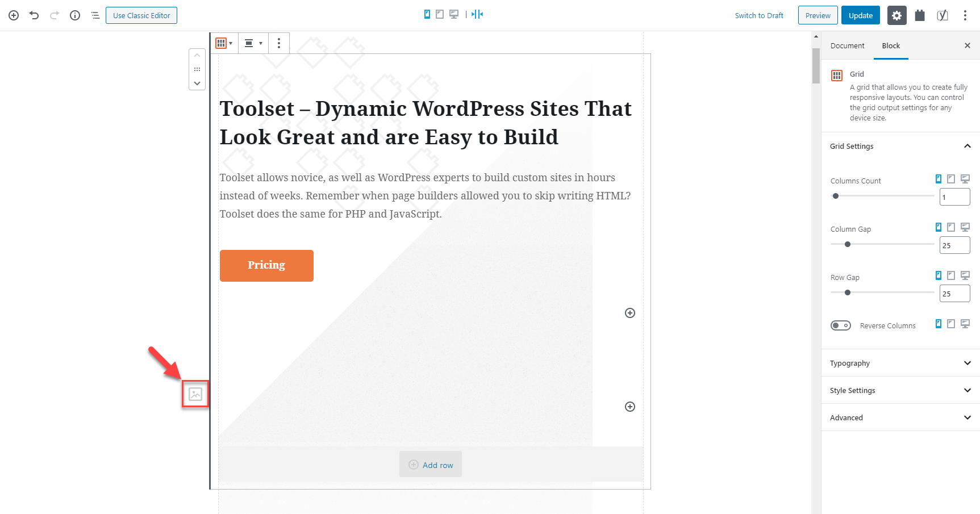Toggle the Reverse Columns switch
The image size is (980, 514).
click(x=841, y=325)
